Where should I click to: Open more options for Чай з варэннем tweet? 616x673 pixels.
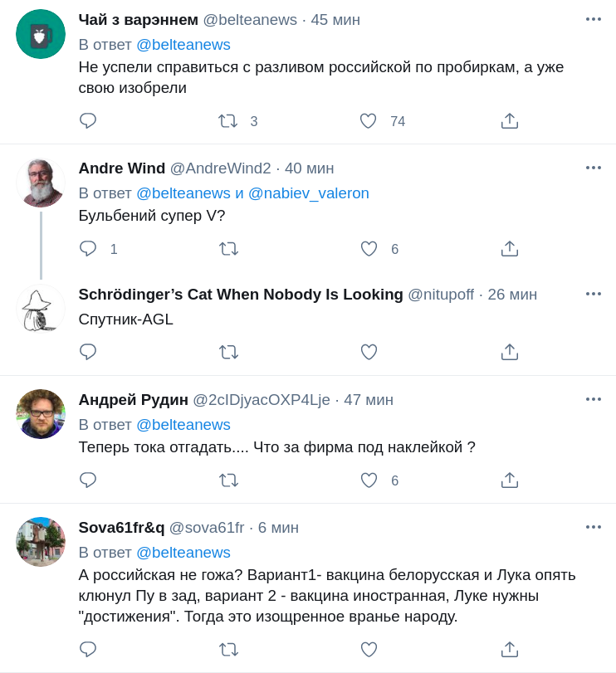click(x=593, y=19)
